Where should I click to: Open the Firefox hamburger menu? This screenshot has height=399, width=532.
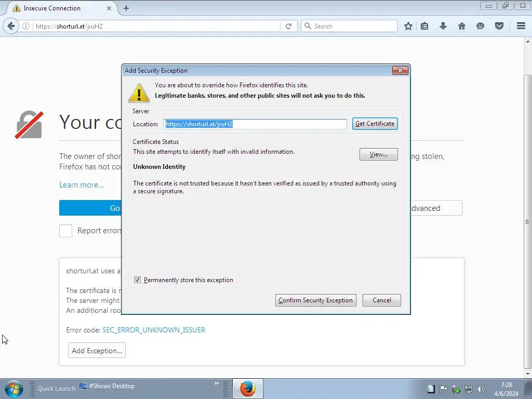[x=521, y=26]
